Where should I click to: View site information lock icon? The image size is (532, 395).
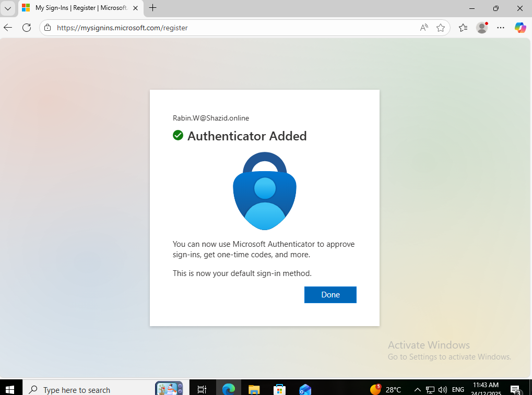click(48, 28)
